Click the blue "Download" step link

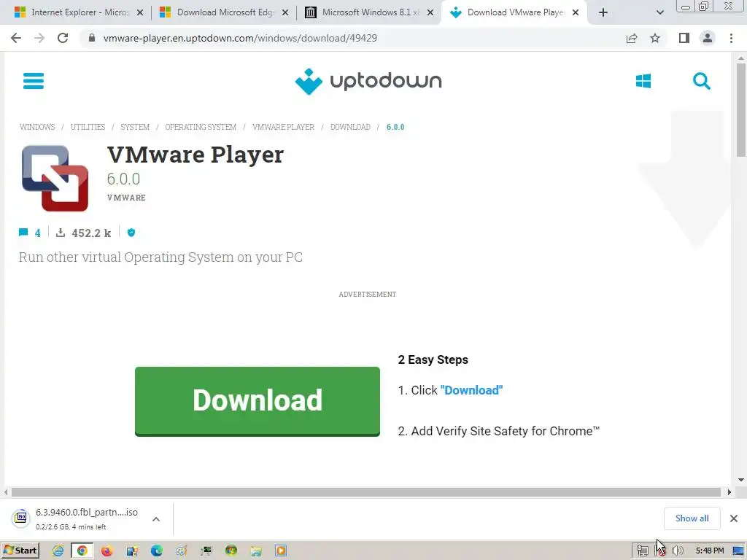[x=471, y=391]
